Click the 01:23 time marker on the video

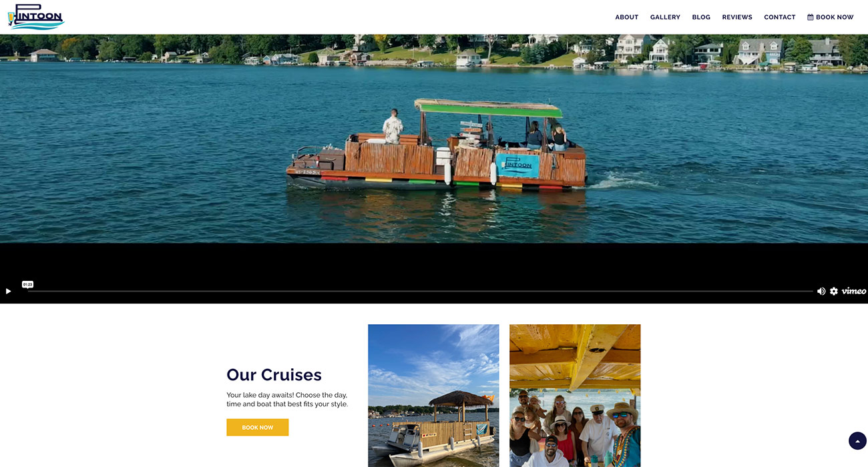coord(27,284)
